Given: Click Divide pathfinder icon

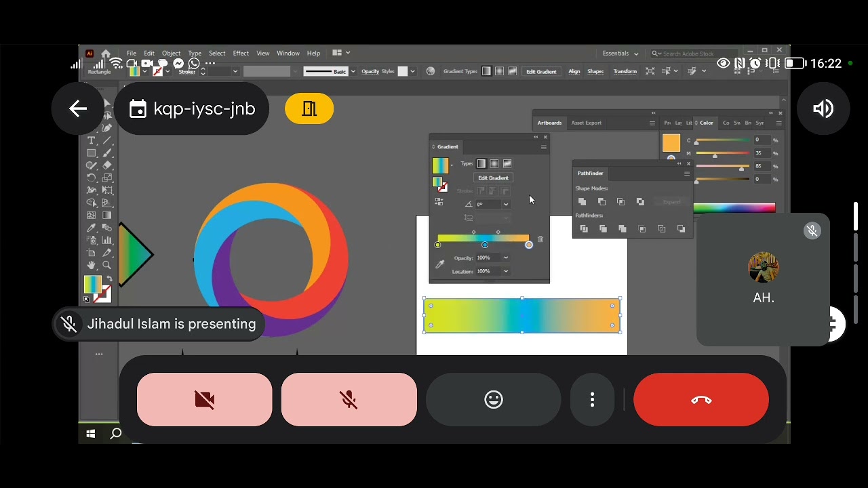Looking at the screenshot, I should 584,229.
